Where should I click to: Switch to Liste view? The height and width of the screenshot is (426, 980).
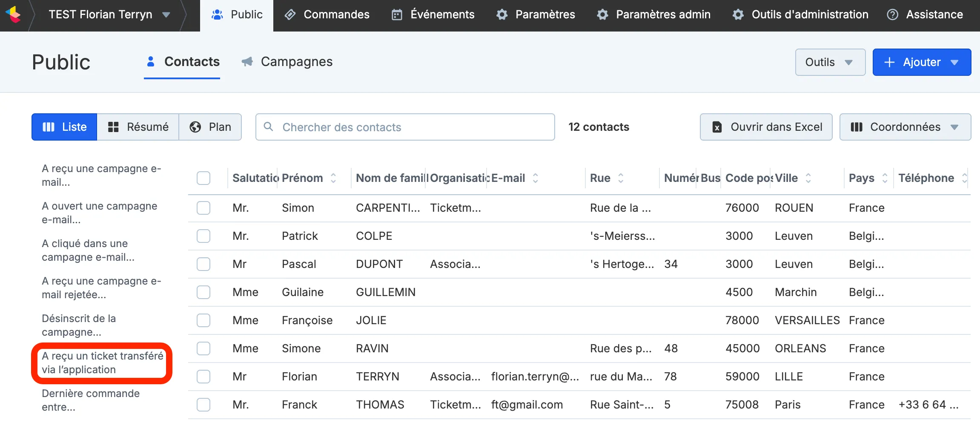(64, 127)
